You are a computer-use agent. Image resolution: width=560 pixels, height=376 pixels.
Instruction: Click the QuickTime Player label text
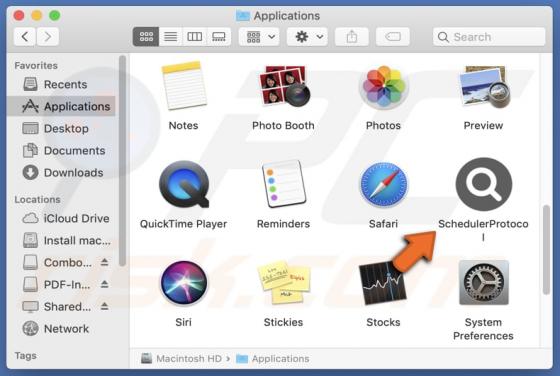pos(183,224)
